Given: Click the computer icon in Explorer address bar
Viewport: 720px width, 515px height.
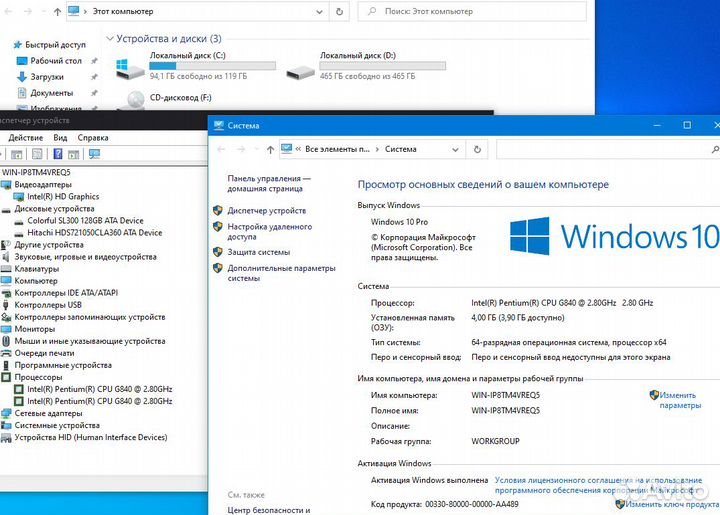Looking at the screenshot, I should pyautogui.click(x=73, y=11).
